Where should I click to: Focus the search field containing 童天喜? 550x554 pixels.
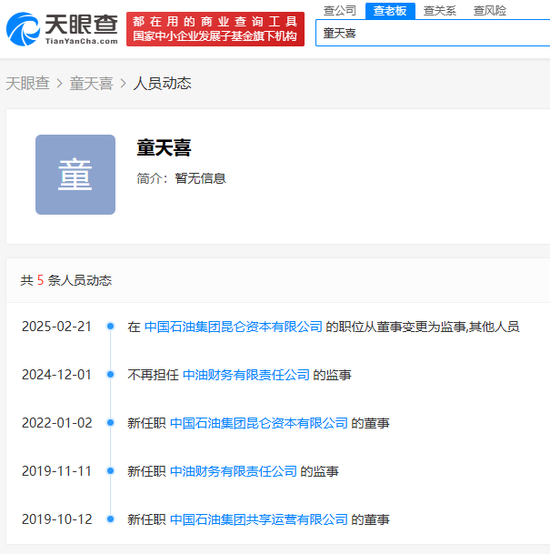pyautogui.click(x=433, y=33)
